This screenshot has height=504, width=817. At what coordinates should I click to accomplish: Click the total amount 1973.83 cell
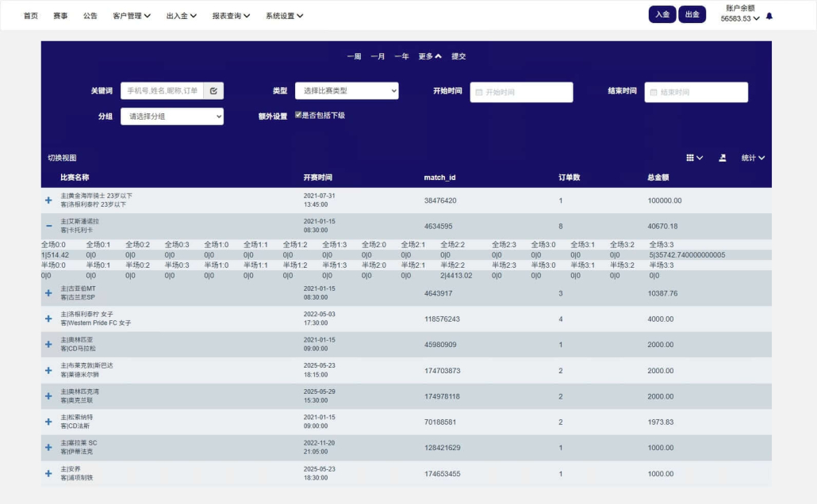pyautogui.click(x=660, y=422)
